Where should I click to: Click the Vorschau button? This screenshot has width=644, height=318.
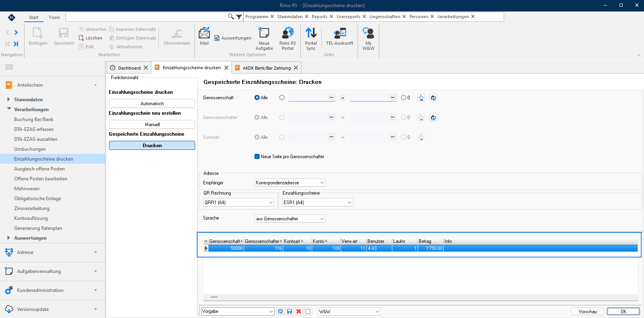588,312
